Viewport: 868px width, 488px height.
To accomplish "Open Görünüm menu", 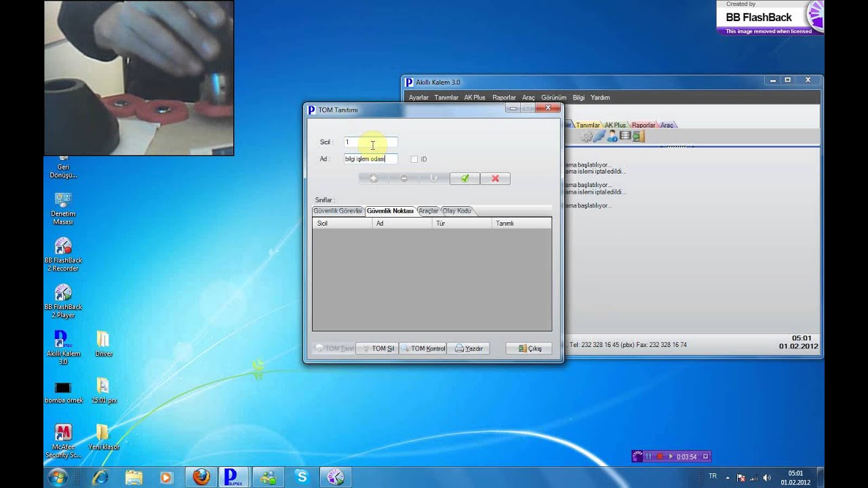I will click(553, 98).
